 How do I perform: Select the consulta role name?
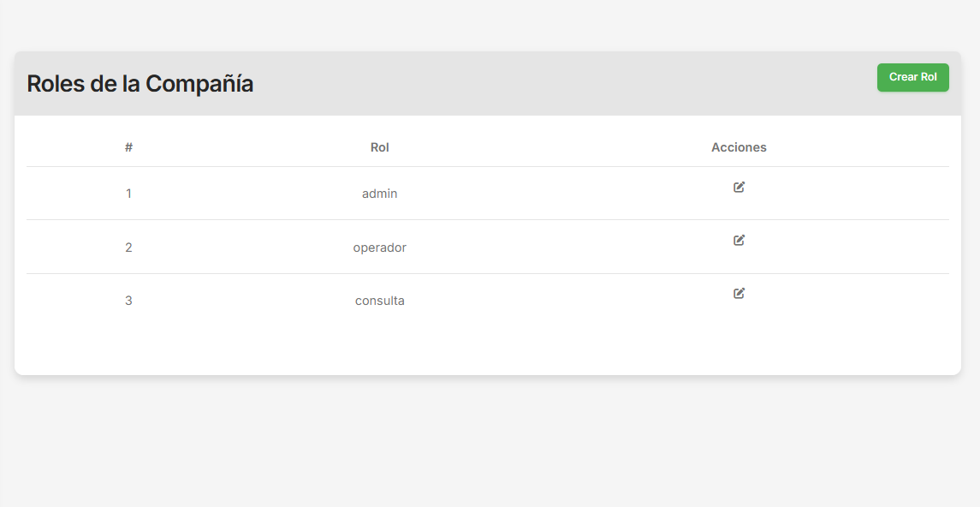tap(379, 301)
